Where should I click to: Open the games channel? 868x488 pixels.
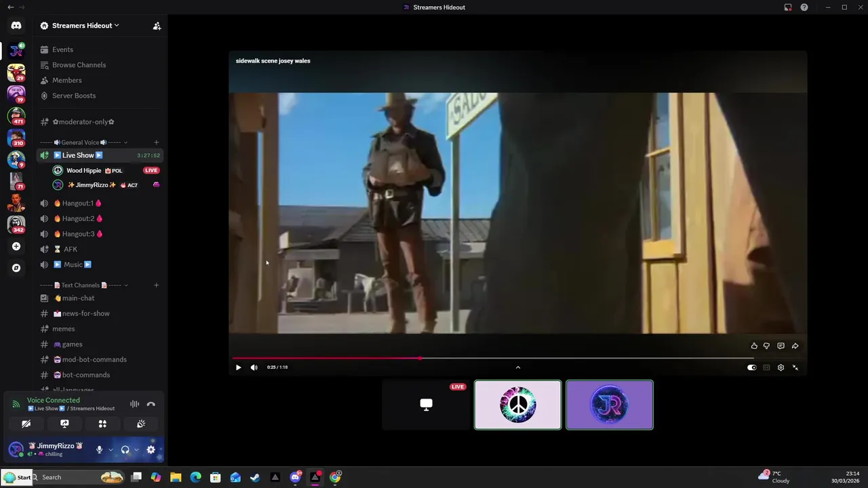tap(100, 344)
